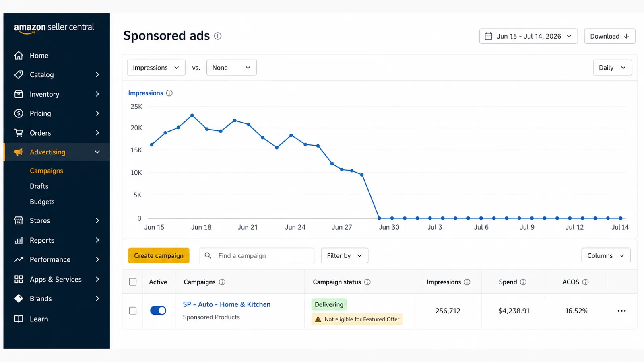
Task: Open Drafts under Advertising
Action: (x=39, y=186)
